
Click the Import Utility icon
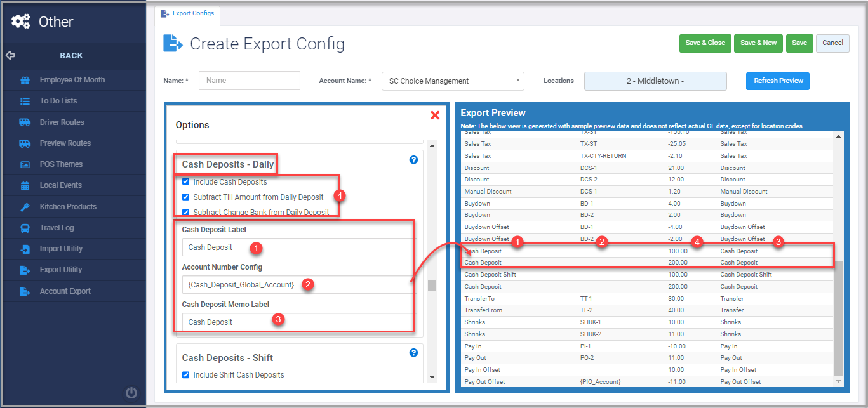(x=25, y=249)
